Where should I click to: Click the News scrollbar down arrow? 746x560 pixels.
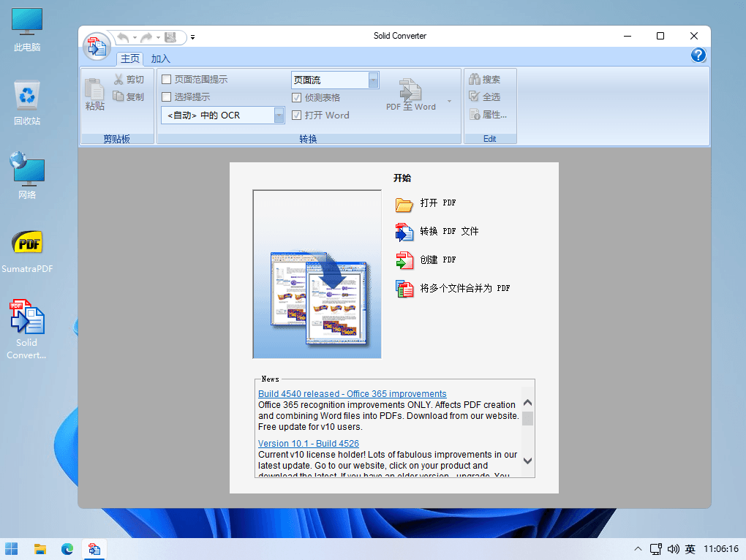click(x=527, y=461)
